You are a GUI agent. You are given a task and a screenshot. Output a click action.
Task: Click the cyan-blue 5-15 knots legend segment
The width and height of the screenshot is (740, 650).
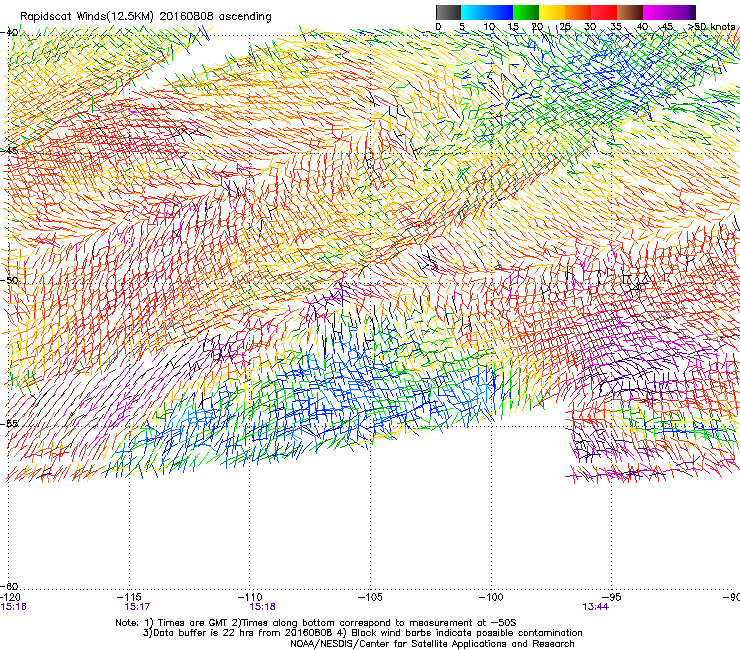pos(487,12)
